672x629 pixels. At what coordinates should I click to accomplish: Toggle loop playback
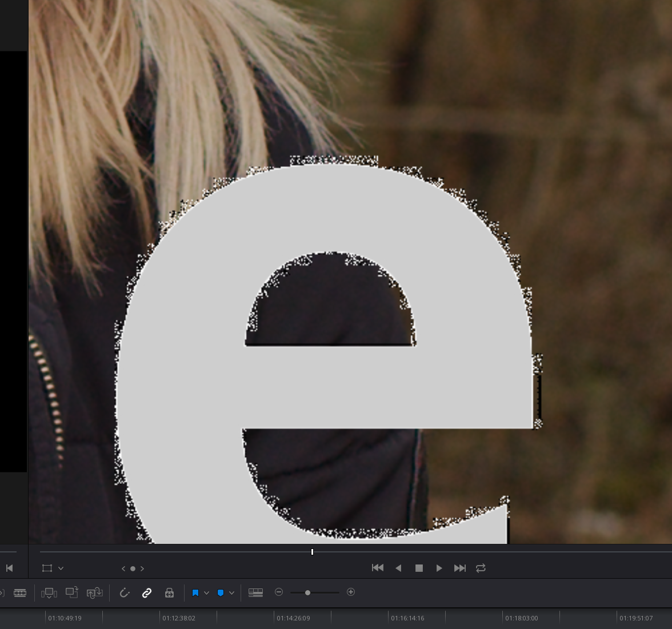[x=481, y=568]
